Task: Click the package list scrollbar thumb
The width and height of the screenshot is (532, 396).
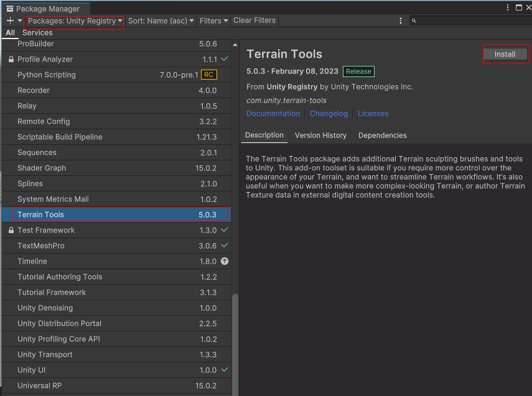Action: coord(235,344)
